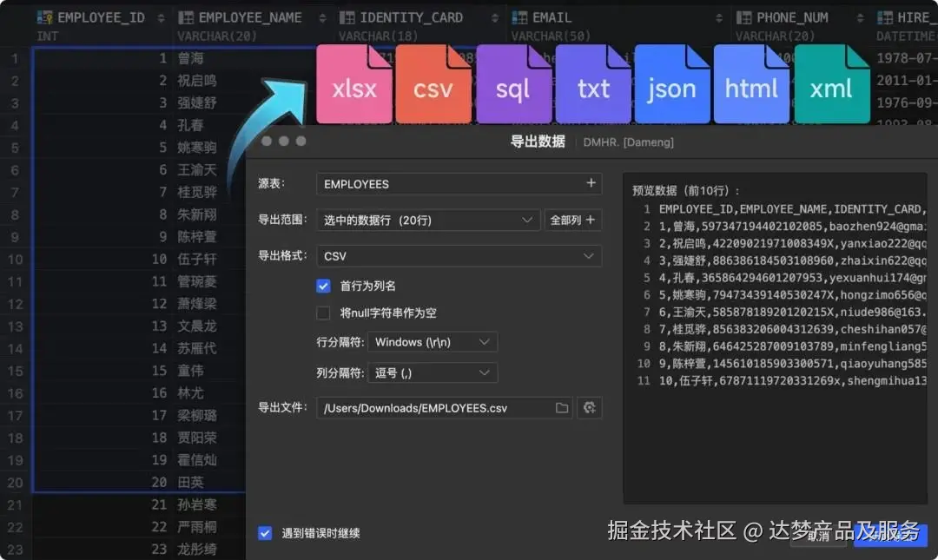Click preview line starting with 1,曾海
Screen dimensions: 938x560
[793, 227]
